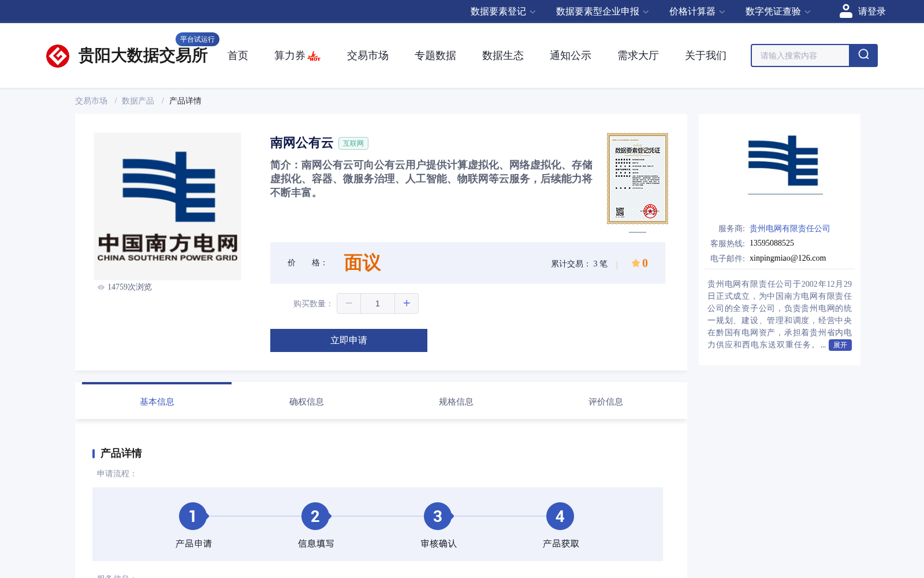This screenshot has height=578, width=924.
Task: Open 交易市场 in the navigation
Action: coord(368,55)
